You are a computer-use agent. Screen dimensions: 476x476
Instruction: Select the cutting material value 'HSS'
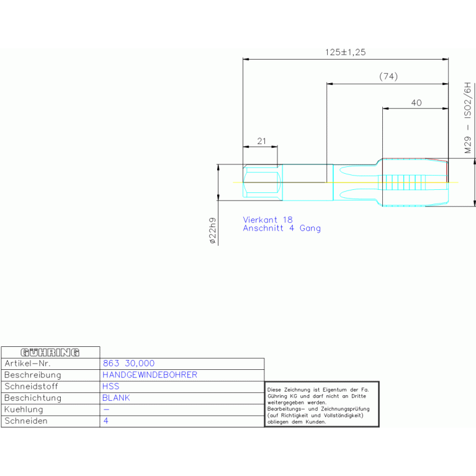(x=111, y=387)
